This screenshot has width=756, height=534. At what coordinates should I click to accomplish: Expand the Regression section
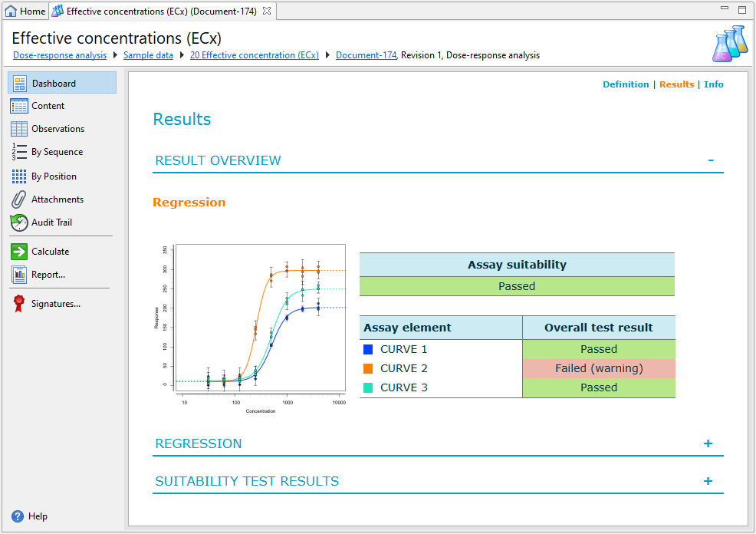pos(708,443)
